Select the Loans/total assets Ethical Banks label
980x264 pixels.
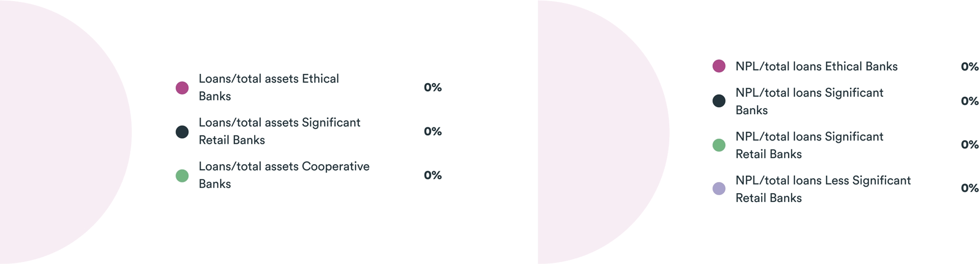268,88
